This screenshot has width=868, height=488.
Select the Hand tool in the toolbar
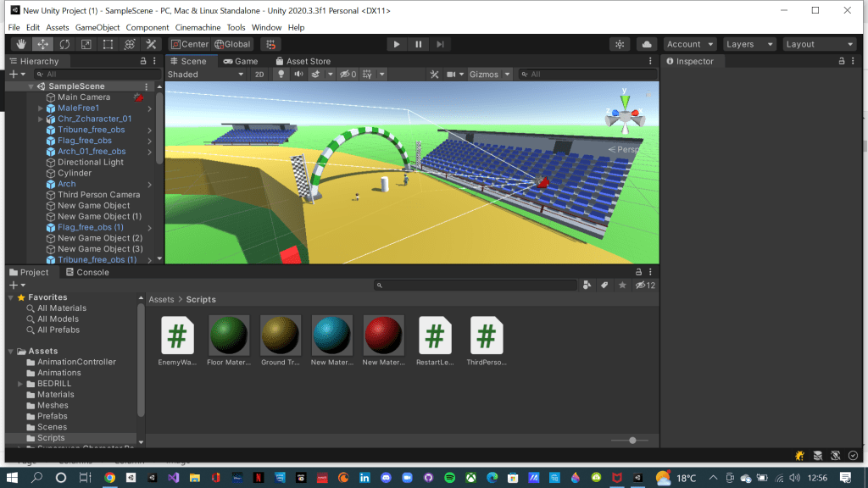pos(20,44)
